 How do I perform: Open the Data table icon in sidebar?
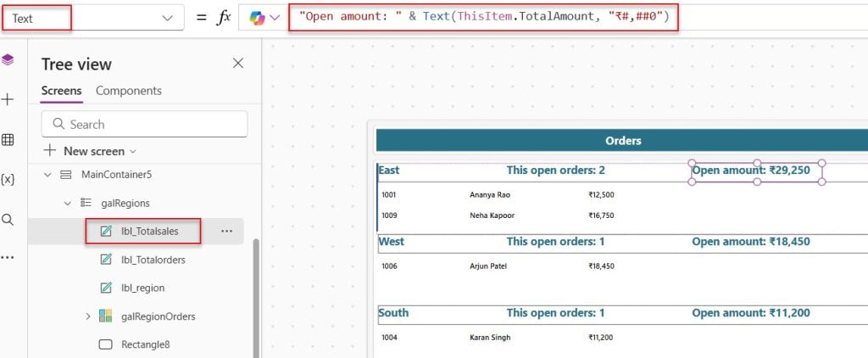(x=8, y=140)
